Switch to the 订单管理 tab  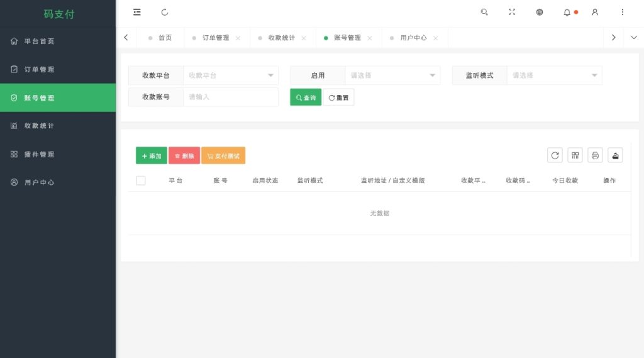(216, 38)
